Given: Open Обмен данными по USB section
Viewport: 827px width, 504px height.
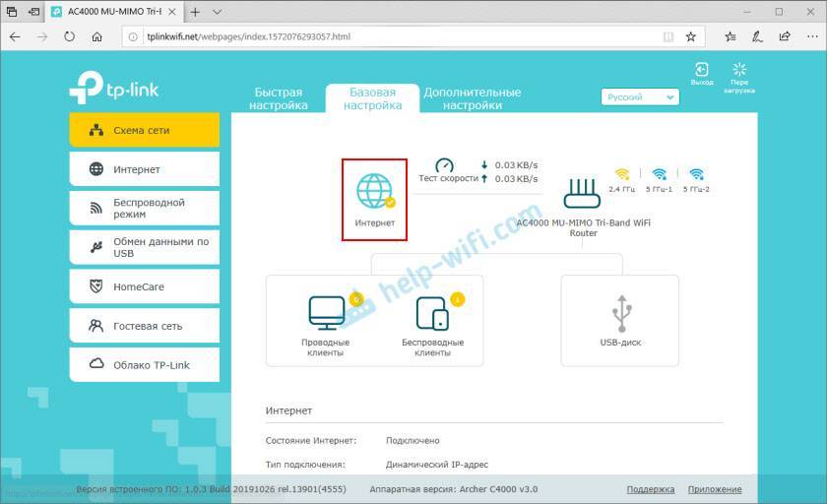Looking at the screenshot, I should coord(144,247).
